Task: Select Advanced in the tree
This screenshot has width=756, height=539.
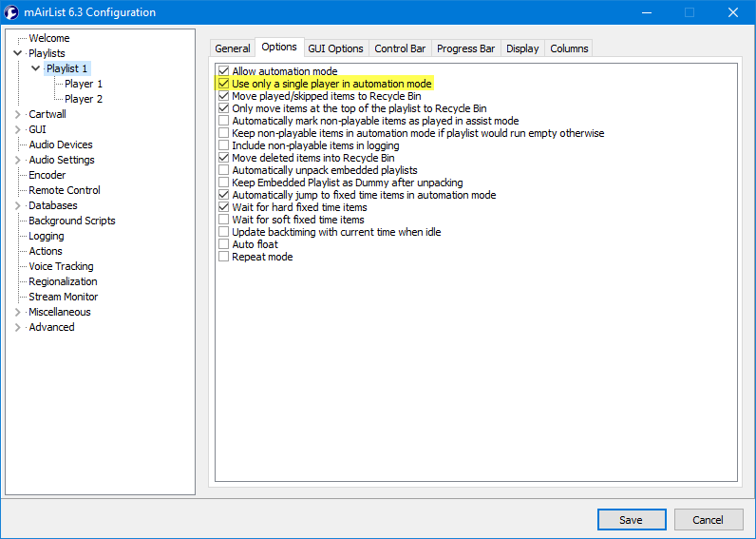Action: [51, 327]
